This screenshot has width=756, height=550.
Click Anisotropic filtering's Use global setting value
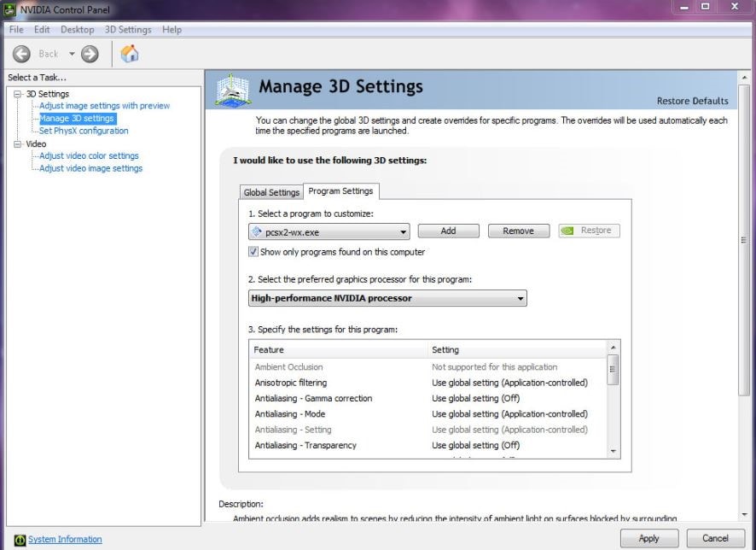509,383
